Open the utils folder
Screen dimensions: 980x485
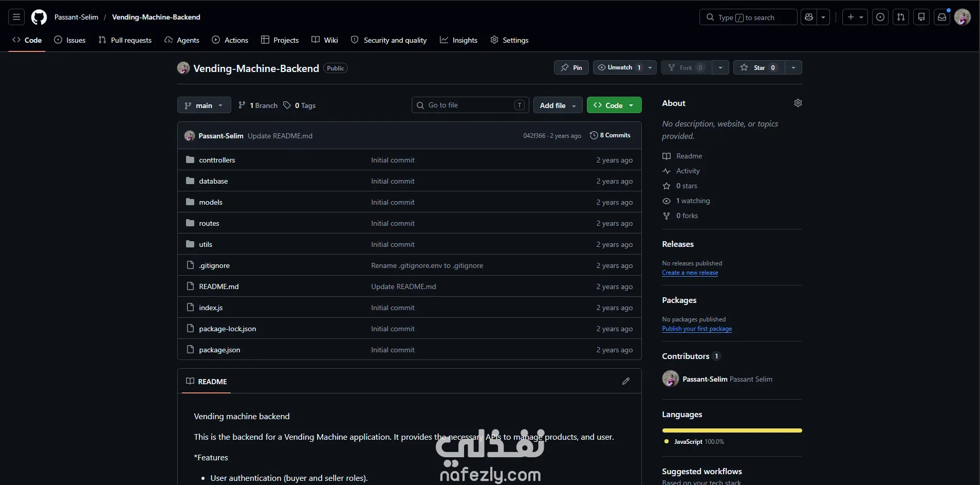[x=206, y=244]
